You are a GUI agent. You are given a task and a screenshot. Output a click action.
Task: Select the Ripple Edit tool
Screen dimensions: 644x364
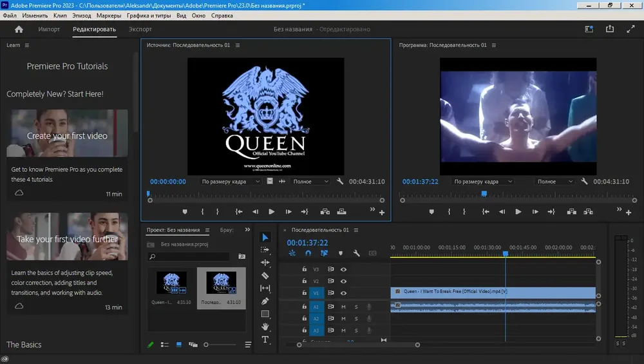[265, 262]
